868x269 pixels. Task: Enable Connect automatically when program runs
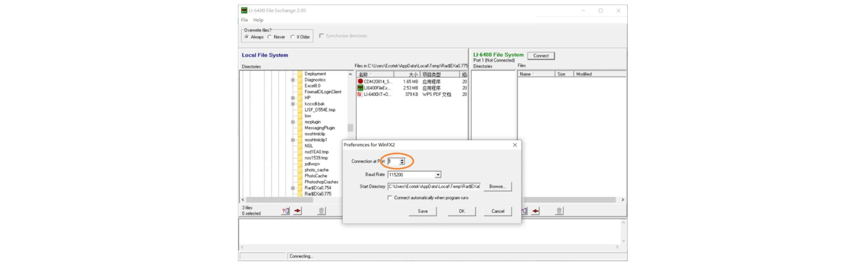pyautogui.click(x=390, y=198)
